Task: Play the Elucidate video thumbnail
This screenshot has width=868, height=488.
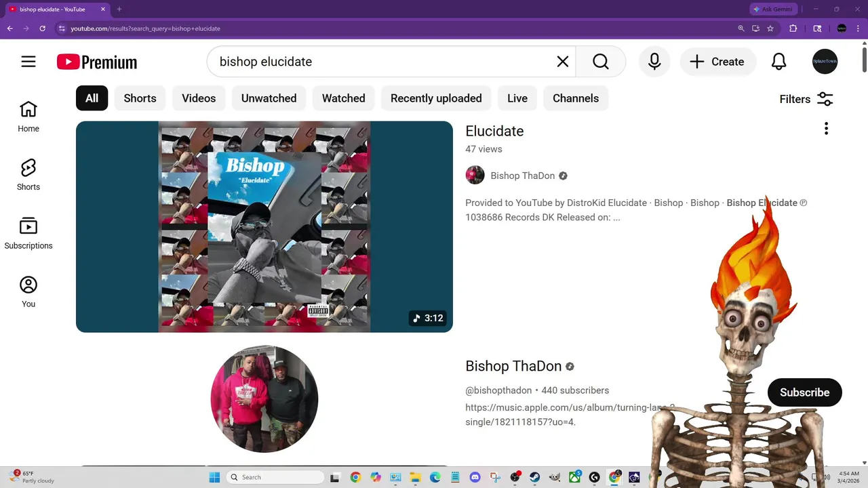Action: pyautogui.click(x=264, y=226)
